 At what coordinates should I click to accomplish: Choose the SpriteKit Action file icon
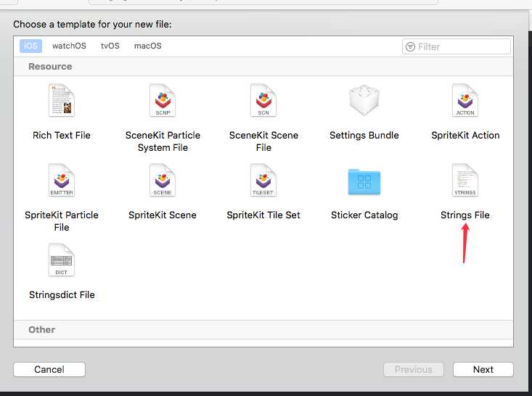point(465,100)
